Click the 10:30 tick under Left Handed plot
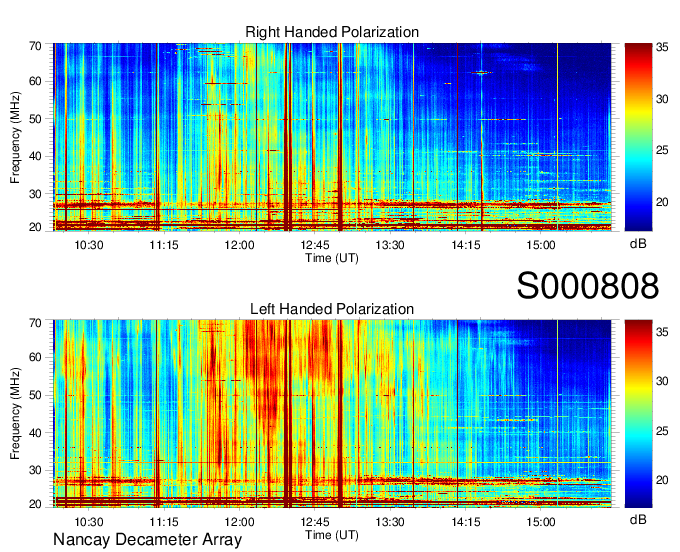Viewport: 680px width, 552px height. pos(89,522)
